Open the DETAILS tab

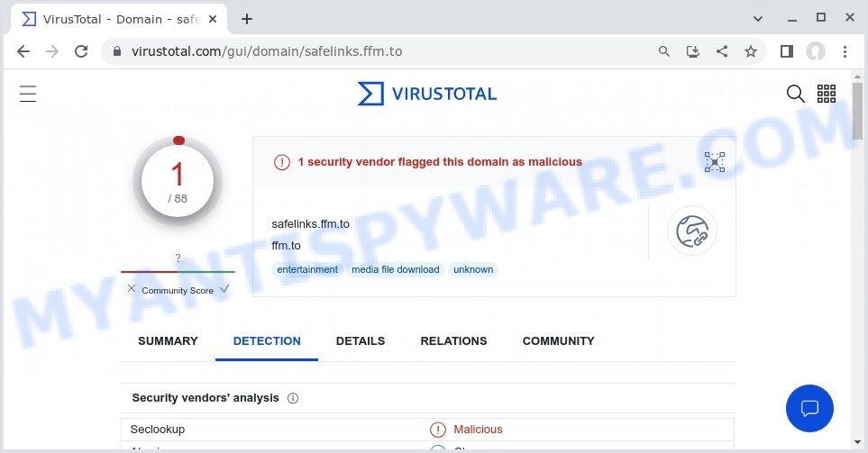pyautogui.click(x=361, y=341)
